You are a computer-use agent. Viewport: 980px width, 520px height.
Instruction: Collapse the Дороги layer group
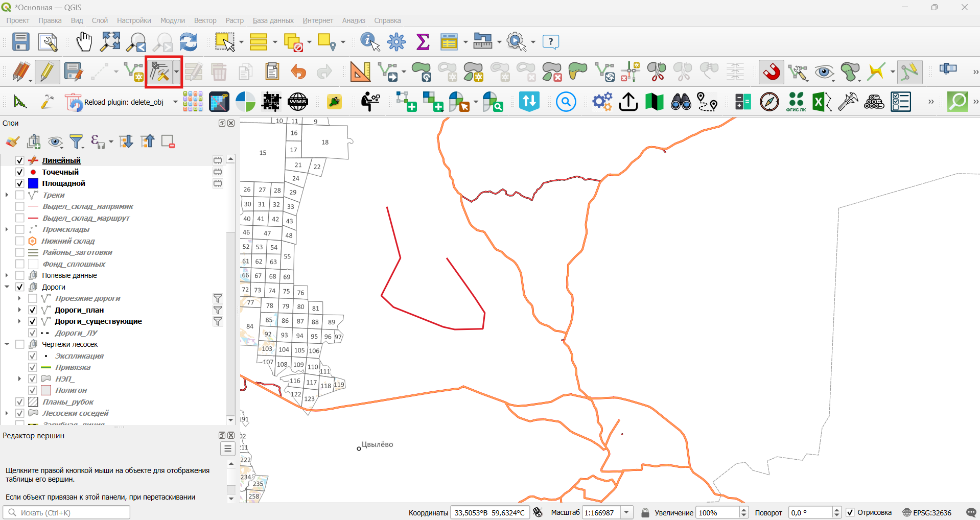[7, 287]
